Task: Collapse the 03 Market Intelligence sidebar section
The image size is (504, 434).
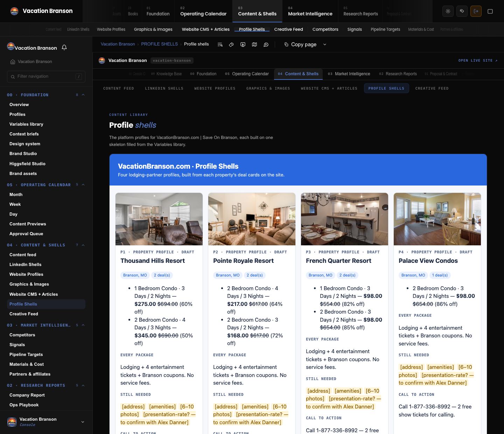Action: coord(83,325)
